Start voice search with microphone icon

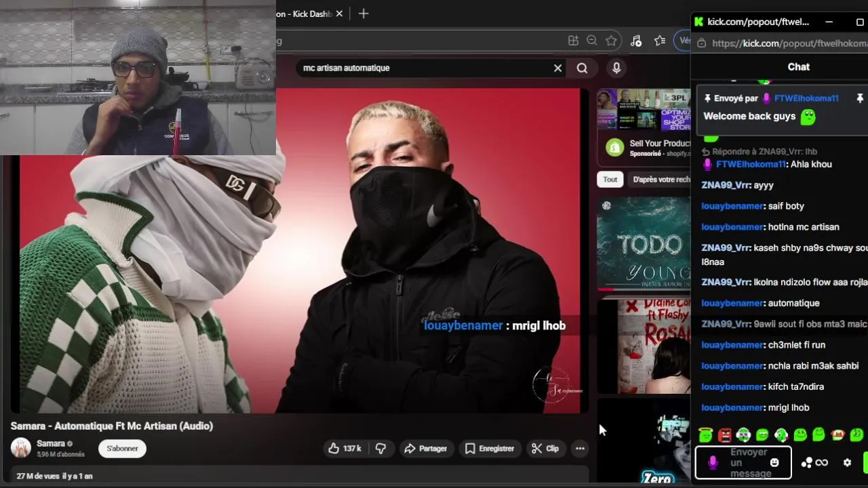pos(616,68)
